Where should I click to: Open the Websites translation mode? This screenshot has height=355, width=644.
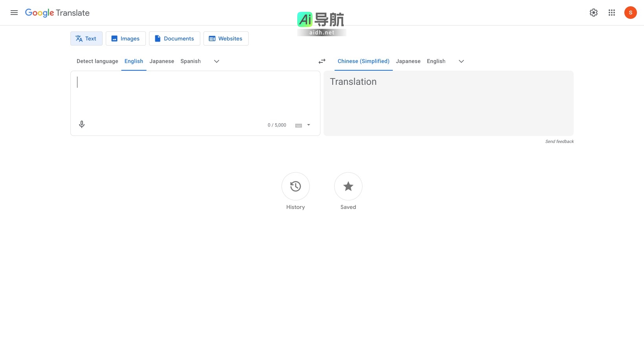click(x=226, y=38)
